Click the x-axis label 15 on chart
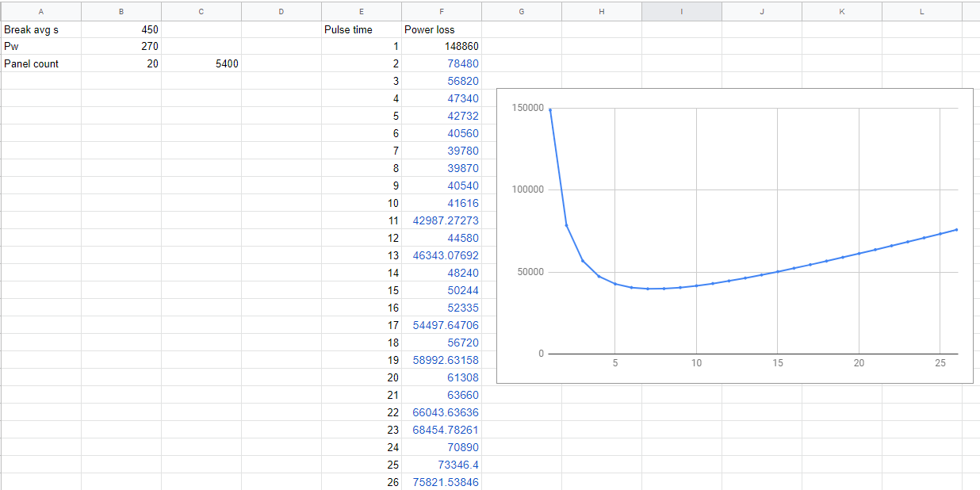Viewport: 980px width, 490px height. [777, 363]
